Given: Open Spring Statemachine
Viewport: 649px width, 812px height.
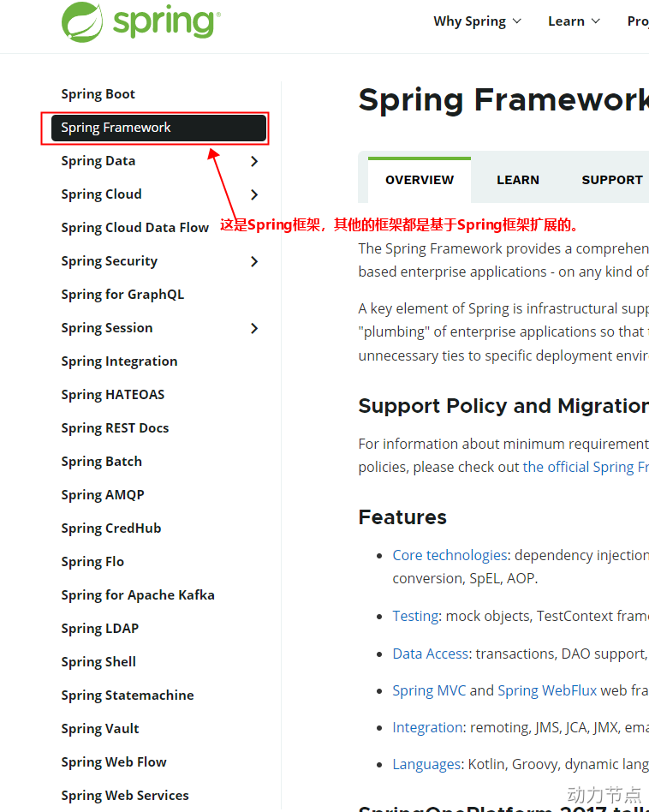Looking at the screenshot, I should [128, 696].
